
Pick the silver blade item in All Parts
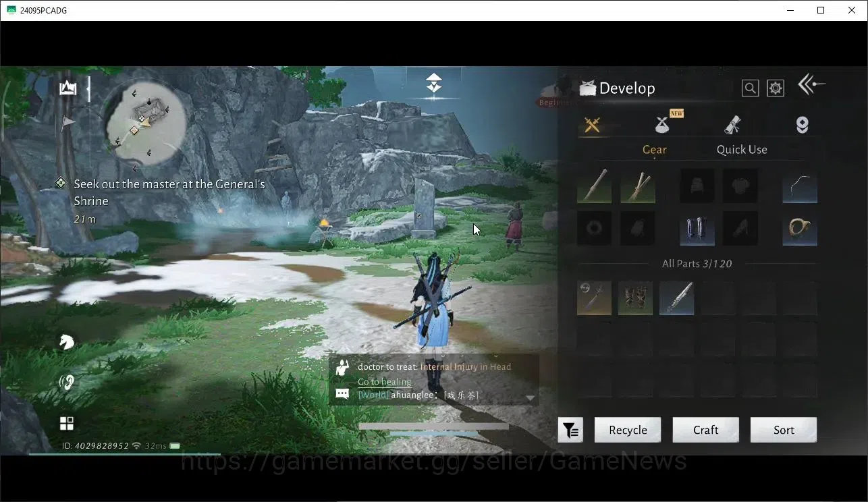677,298
